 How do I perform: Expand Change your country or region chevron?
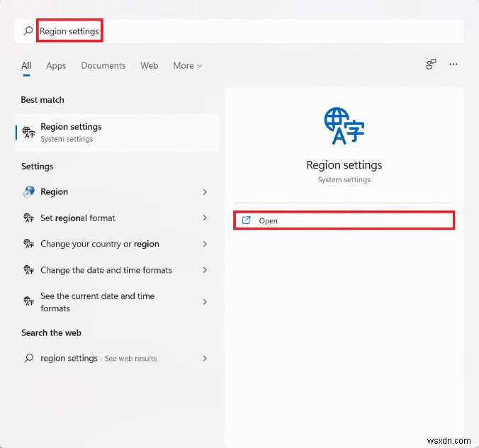coord(205,244)
